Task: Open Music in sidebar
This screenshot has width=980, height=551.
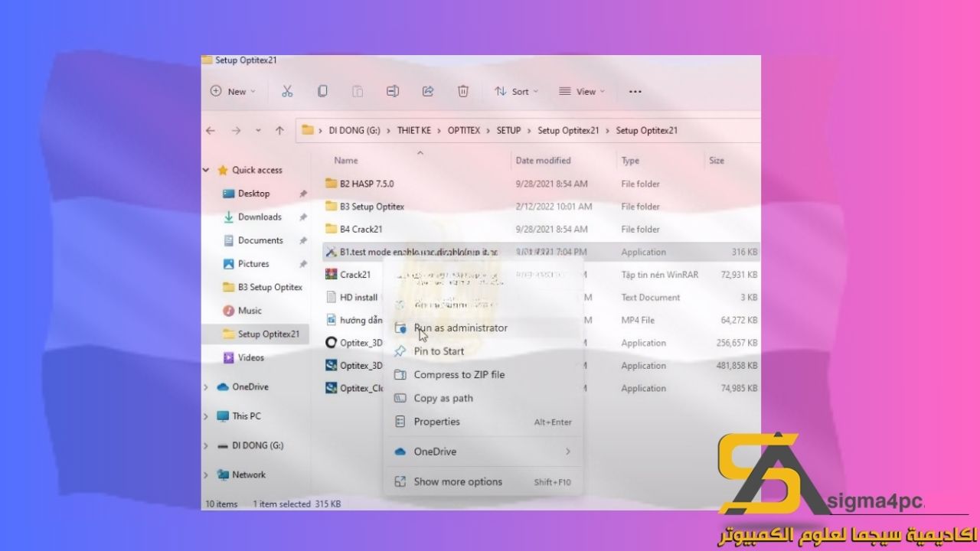Action: point(250,311)
